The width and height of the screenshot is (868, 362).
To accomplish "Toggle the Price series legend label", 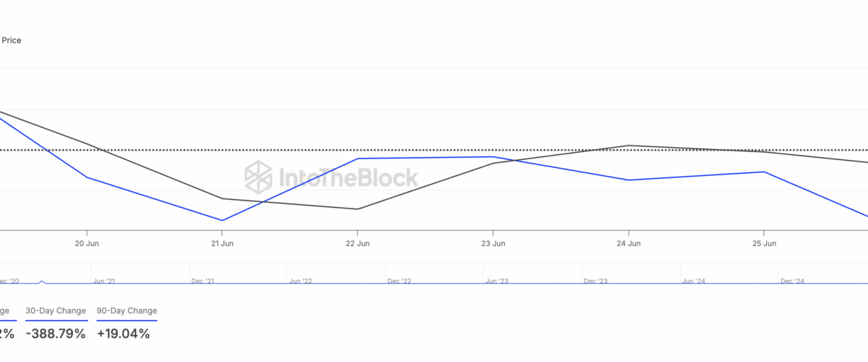I will click(x=12, y=41).
